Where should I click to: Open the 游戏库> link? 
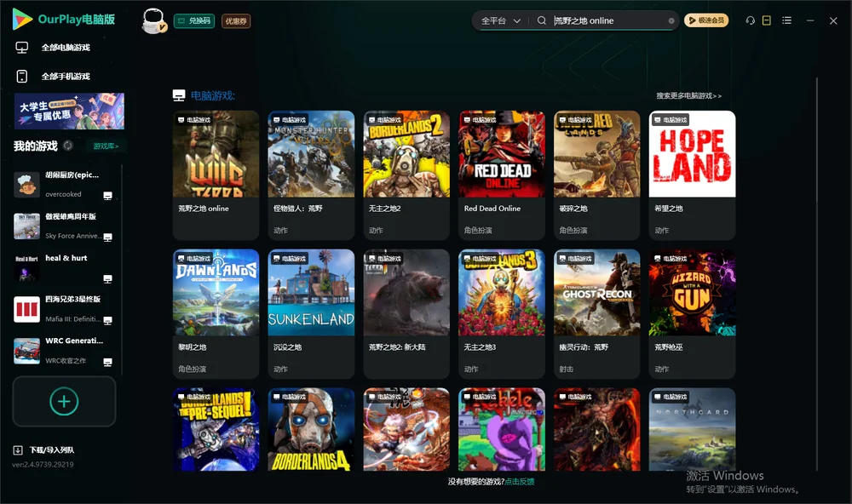click(106, 146)
